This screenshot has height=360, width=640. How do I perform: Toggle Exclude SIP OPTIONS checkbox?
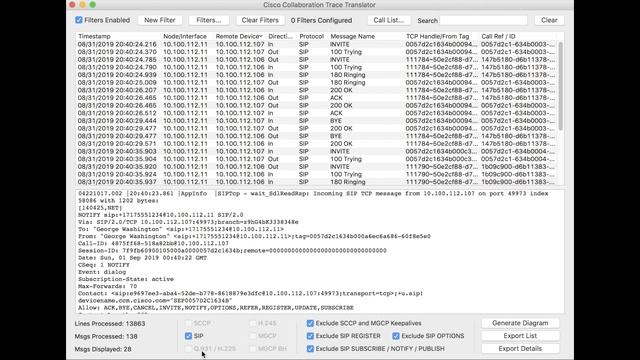tap(396, 336)
